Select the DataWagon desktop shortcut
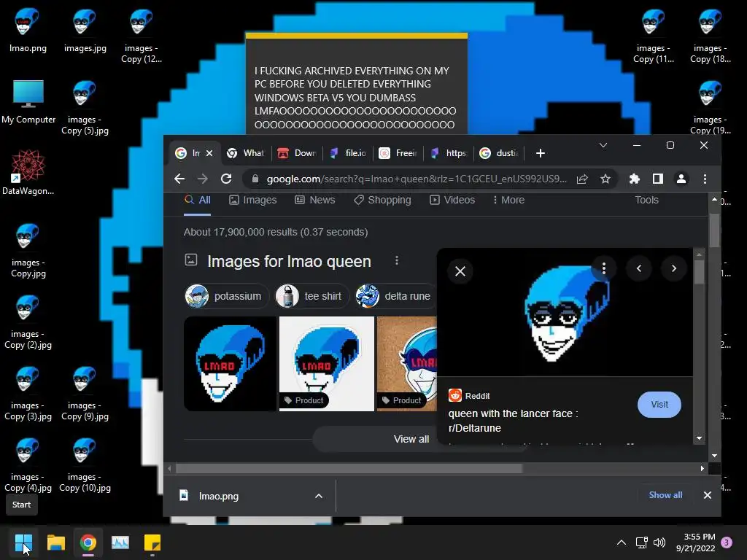747x560 pixels. point(28,172)
